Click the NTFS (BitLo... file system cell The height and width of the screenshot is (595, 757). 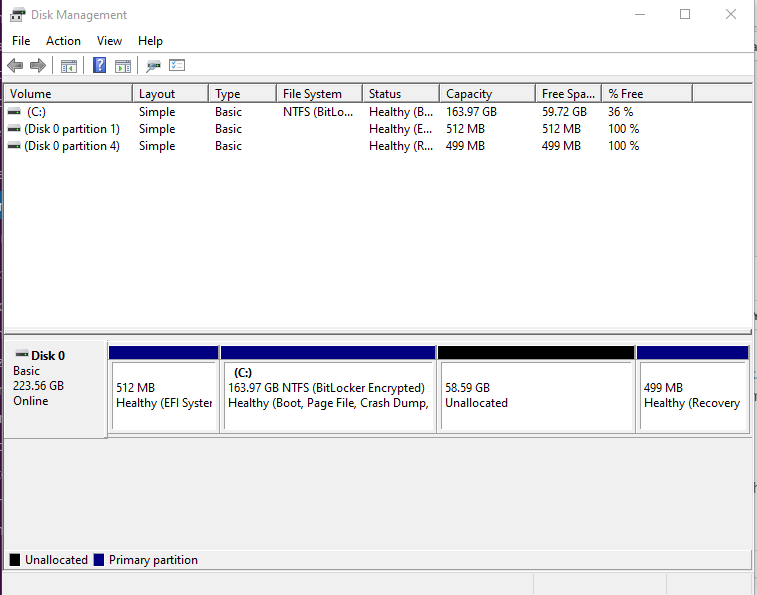tap(318, 112)
